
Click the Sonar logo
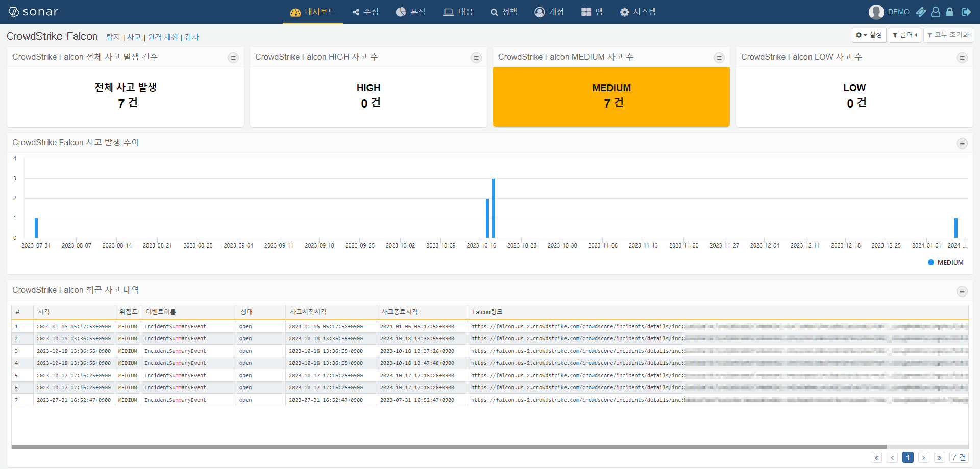33,12
